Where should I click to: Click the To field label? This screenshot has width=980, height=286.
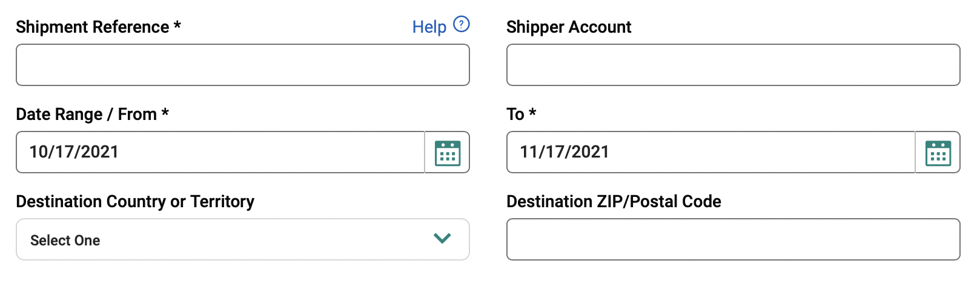pyautogui.click(x=515, y=115)
